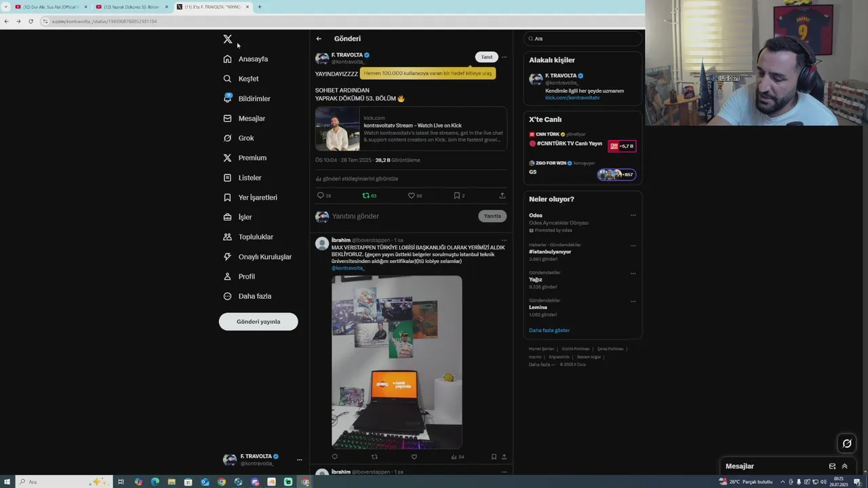Click Daha fazla göster link

point(549,330)
